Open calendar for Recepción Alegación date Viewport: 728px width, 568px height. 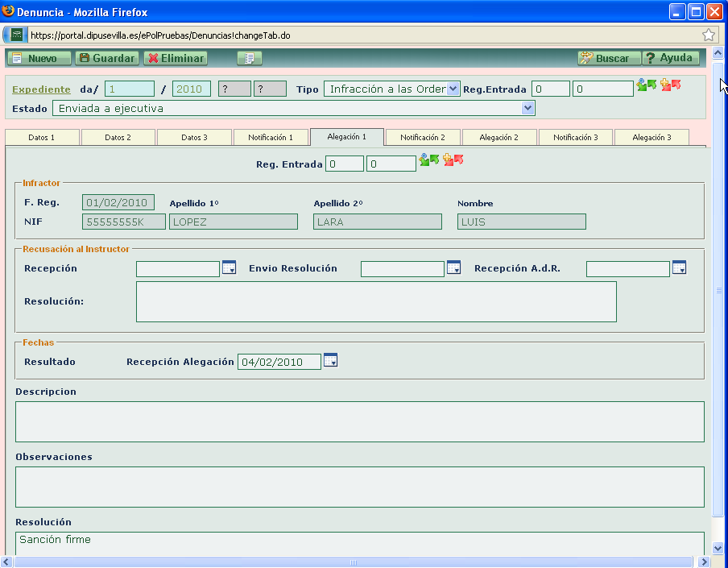[x=330, y=361]
